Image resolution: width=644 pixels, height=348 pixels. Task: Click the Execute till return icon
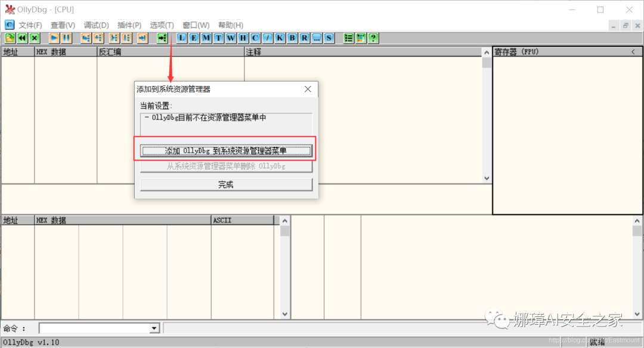click(142, 38)
